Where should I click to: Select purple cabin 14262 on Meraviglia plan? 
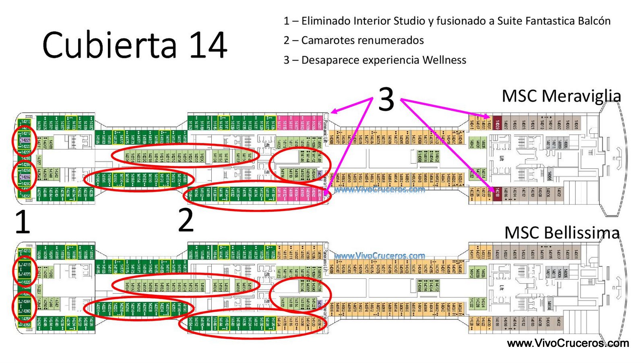(26, 177)
